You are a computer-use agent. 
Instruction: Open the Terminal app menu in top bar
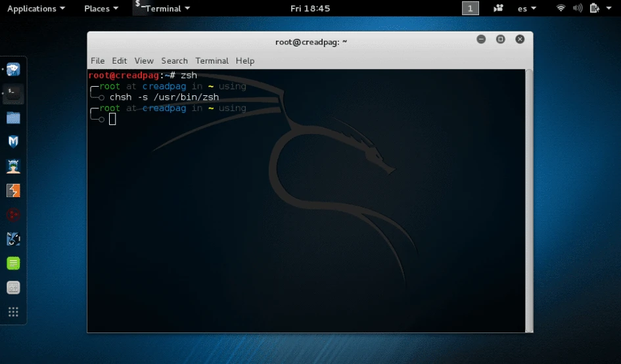pyautogui.click(x=162, y=9)
